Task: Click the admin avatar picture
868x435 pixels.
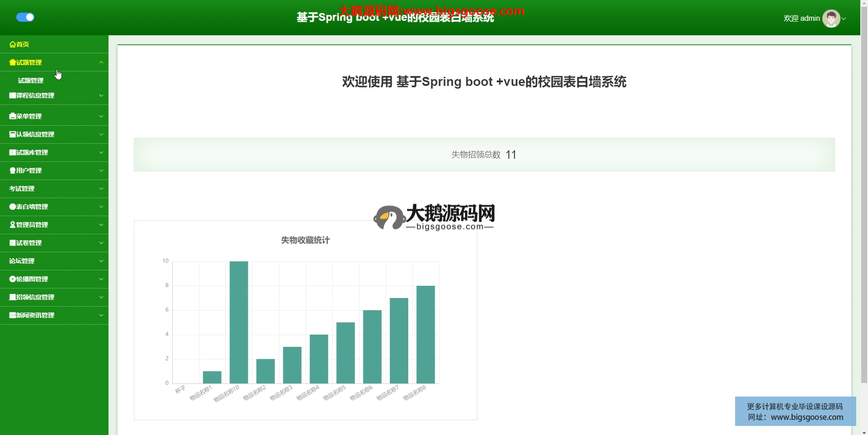Action: tap(831, 19)
